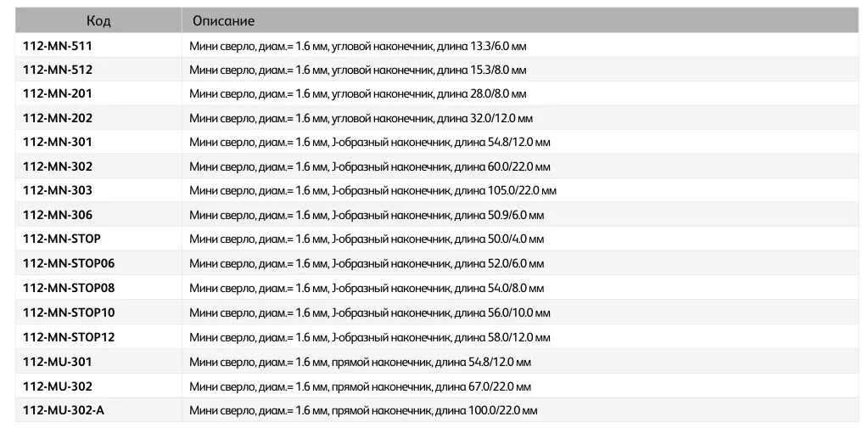Click the code cell 112-MN-512

(x=58, y=70)
